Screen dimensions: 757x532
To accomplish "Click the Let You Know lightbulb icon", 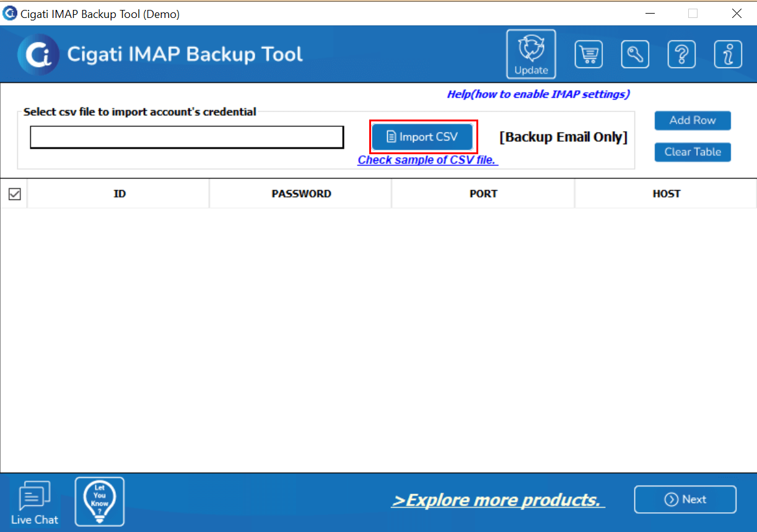I will tap(100, 502).
